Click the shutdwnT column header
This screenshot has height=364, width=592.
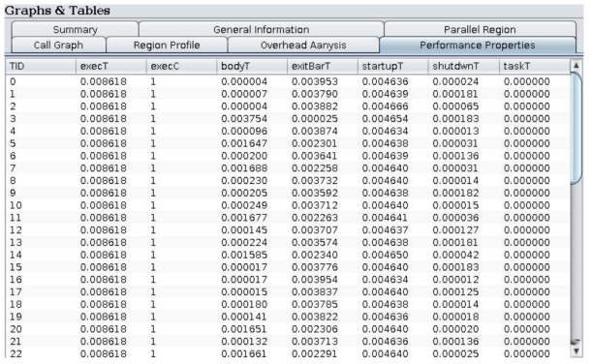point(463,67)
